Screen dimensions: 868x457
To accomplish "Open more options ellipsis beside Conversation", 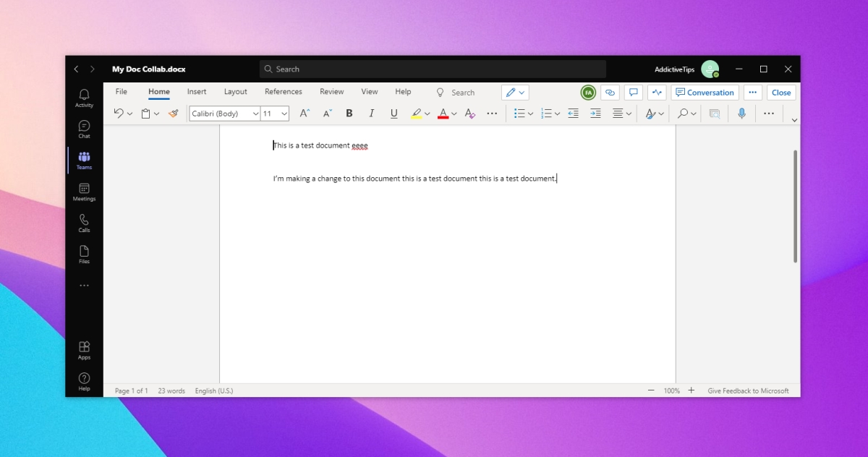I will coord(753,93).
